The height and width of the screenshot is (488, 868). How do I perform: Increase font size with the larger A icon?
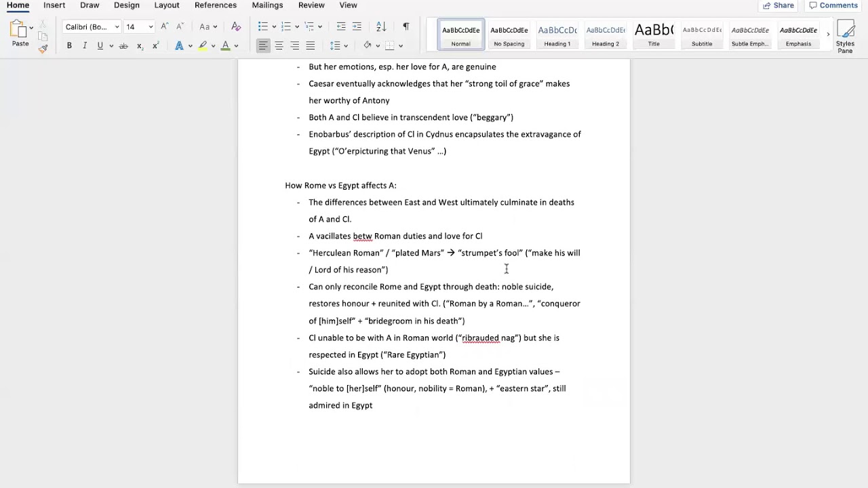tap(164, 26)
